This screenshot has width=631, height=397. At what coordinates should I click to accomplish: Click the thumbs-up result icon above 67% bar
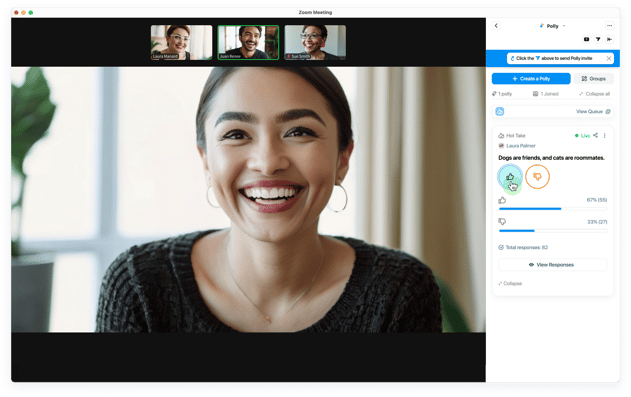(x=502, y=200)
